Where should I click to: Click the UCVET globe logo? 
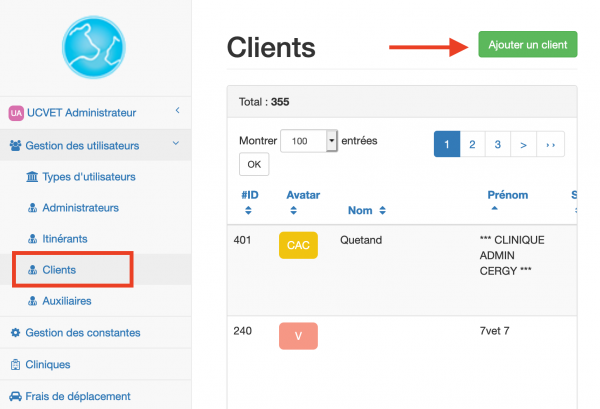[95, 46]
